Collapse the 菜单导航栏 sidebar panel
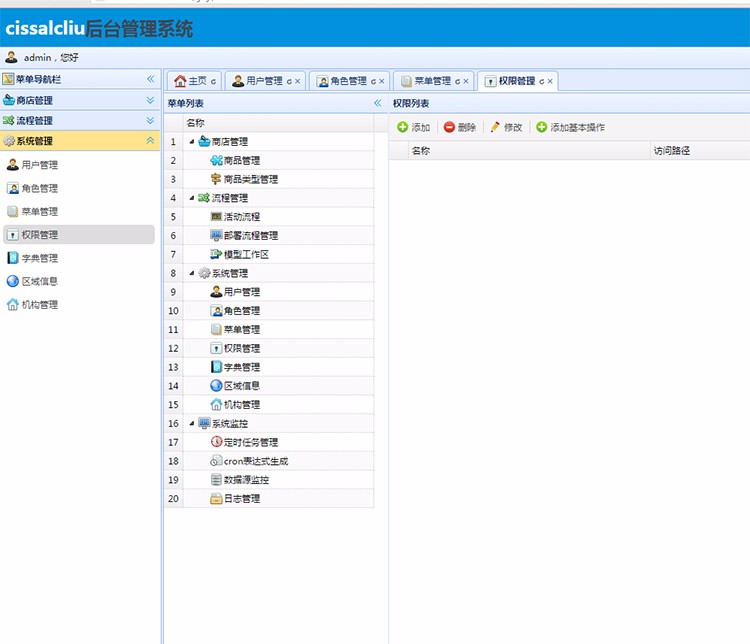 (x=151, y=79)
